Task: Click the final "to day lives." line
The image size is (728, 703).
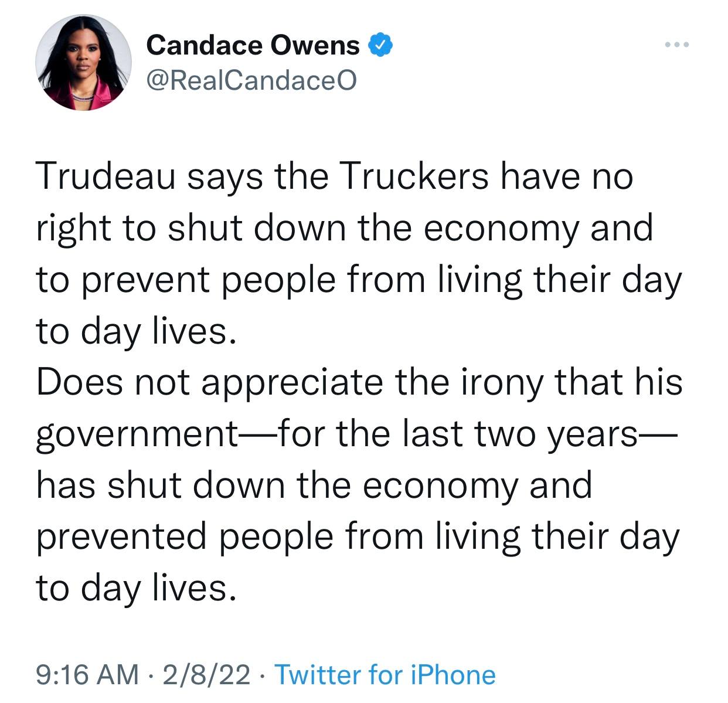Action: 137,589
